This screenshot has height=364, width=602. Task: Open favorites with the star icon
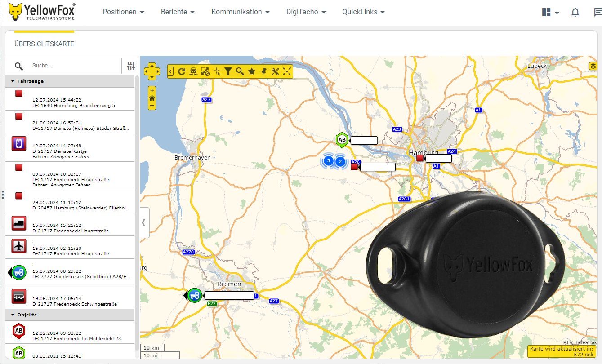pyautogui.click(x=252, y=71)
